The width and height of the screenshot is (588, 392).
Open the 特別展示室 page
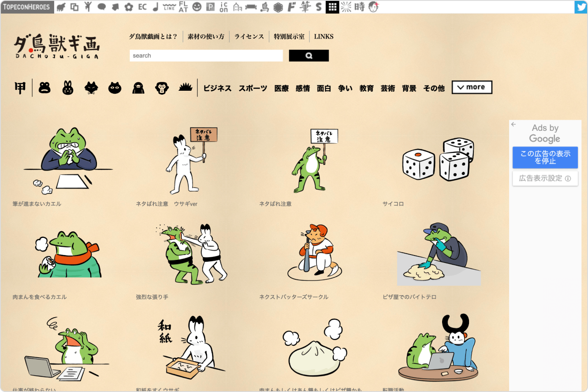tap(289, 37)
